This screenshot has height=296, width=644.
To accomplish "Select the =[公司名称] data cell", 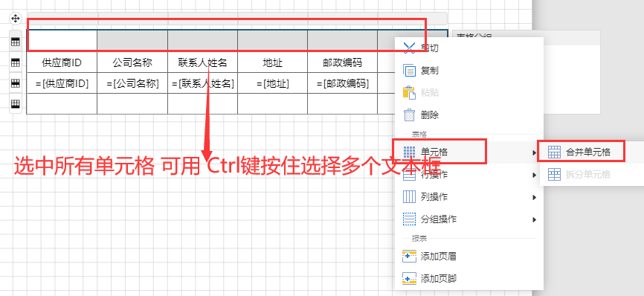I will pos(132,83).
